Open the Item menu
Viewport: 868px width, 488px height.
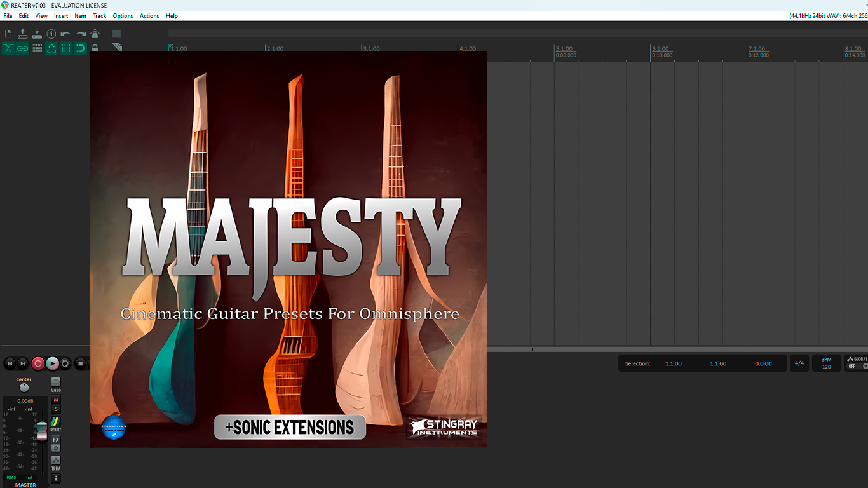pos(81,16)
